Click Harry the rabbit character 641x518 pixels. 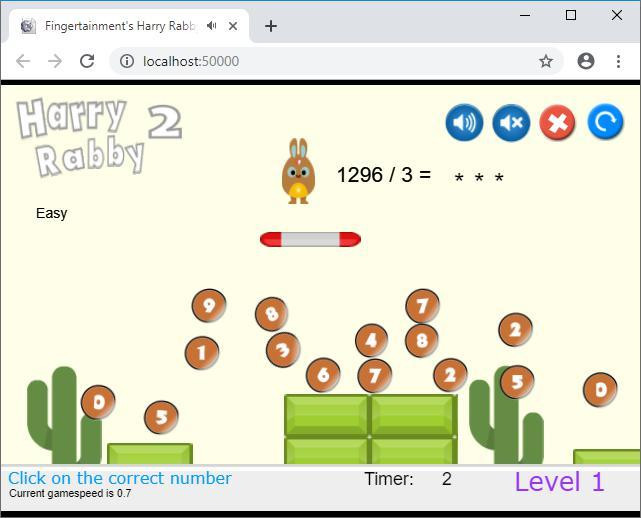[x=298, y=171]
